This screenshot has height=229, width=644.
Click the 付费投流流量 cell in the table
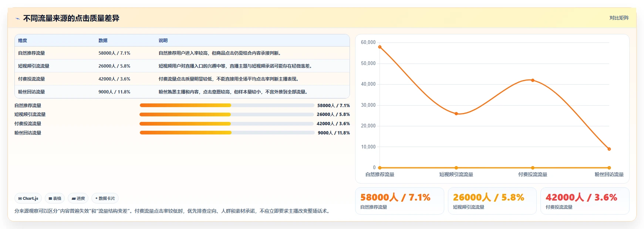click(31, 79)
